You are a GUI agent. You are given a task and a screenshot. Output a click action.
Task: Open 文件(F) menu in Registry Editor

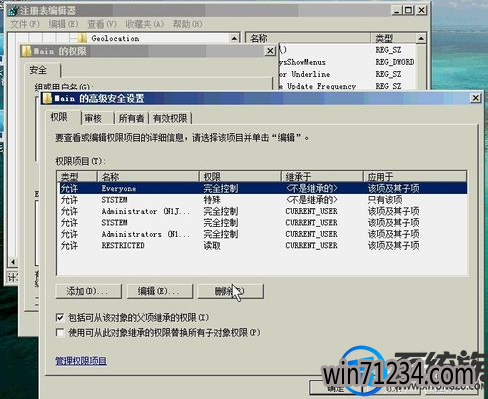click(25, 24)
